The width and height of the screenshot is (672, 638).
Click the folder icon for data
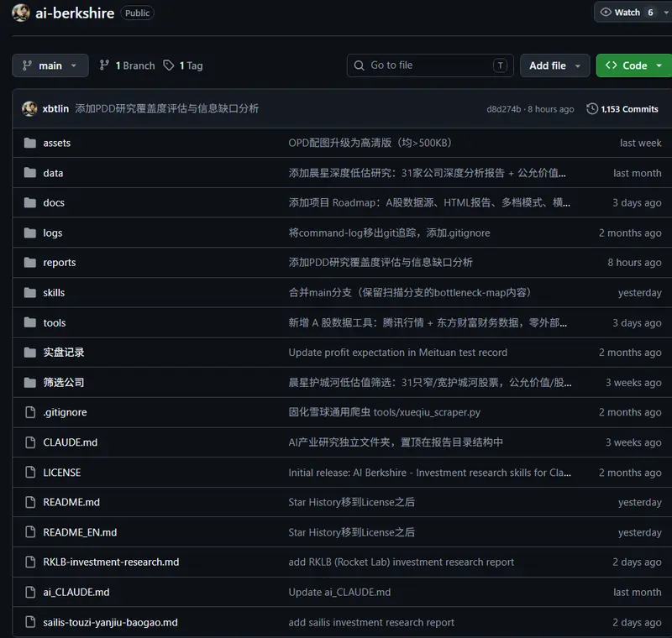[x=30, y=173]
